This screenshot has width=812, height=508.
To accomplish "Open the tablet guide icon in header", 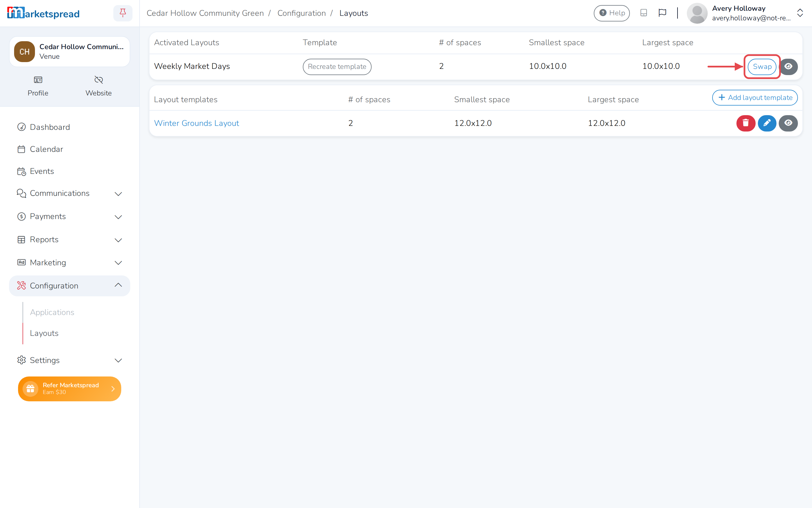I will (x=644, y=13).
